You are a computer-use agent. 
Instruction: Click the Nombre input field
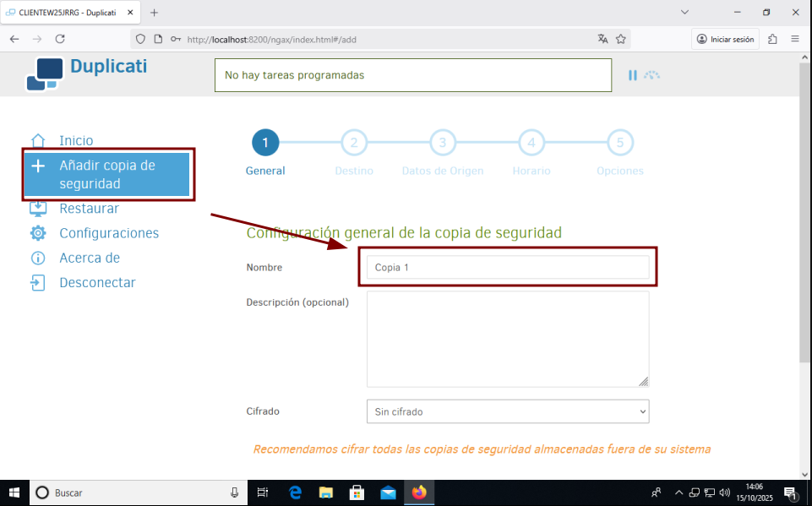point(508,267)
